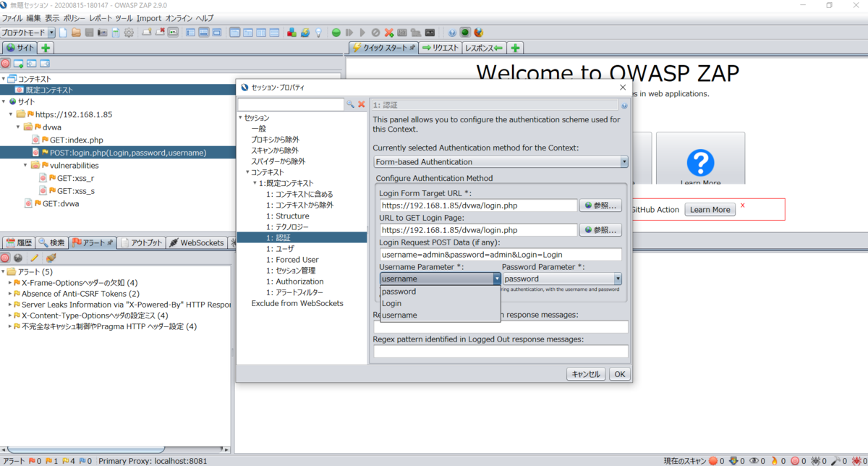Click the red X remove-breaks toolbar icon
868x466 pixels.
[389, 33]
